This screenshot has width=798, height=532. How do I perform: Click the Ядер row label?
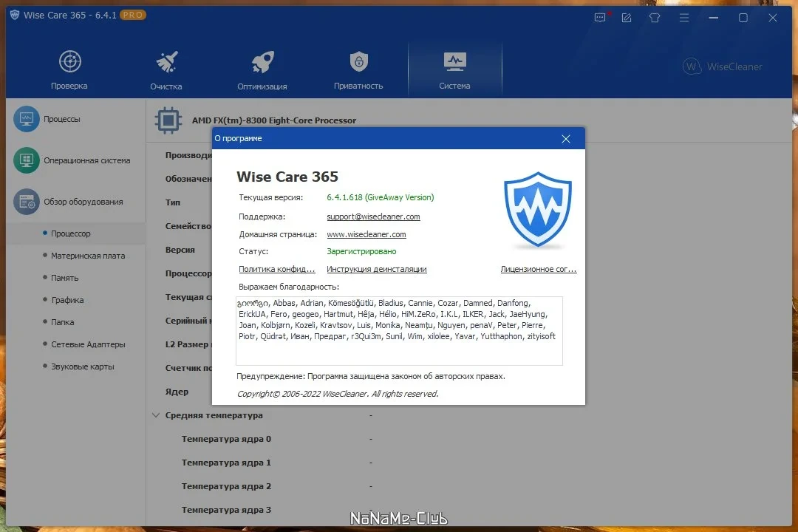pyautogui.click(x=177, y=392)
